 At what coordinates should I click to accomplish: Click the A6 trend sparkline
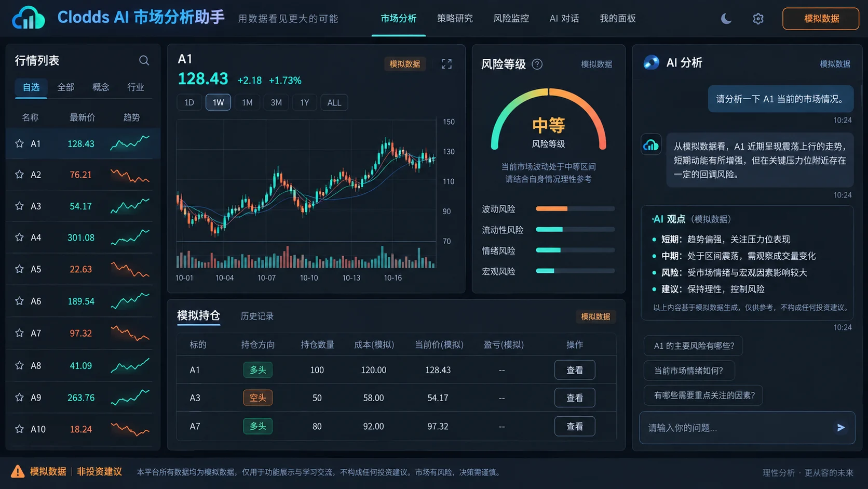point(130,300)
